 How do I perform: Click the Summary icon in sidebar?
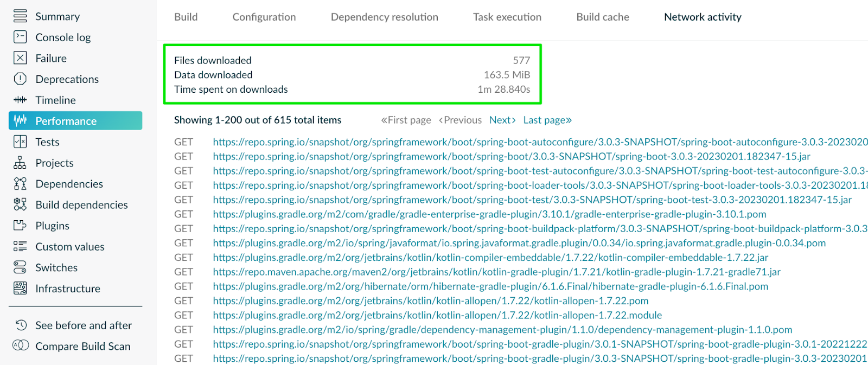(x=20, y=16)
